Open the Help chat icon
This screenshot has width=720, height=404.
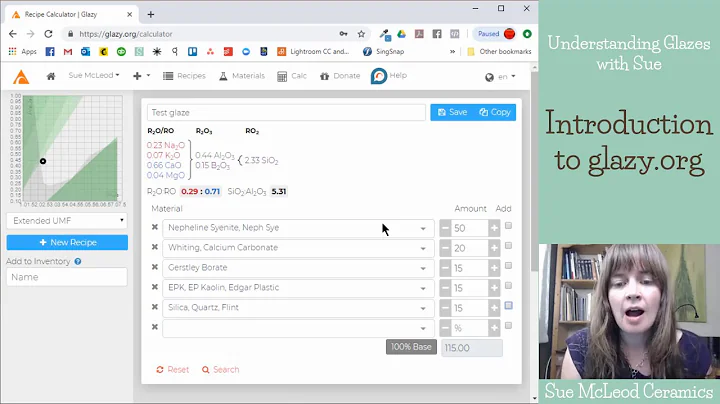pyautogui.click(x=379, y=76)
